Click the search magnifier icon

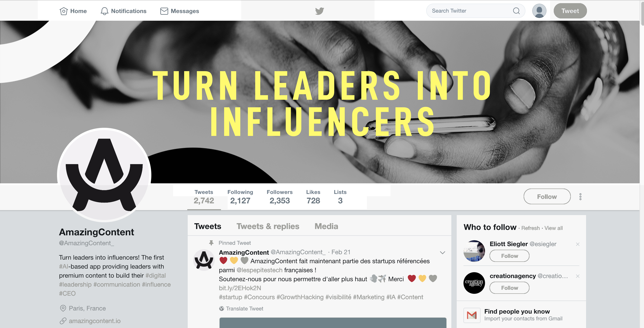(516, 11)
